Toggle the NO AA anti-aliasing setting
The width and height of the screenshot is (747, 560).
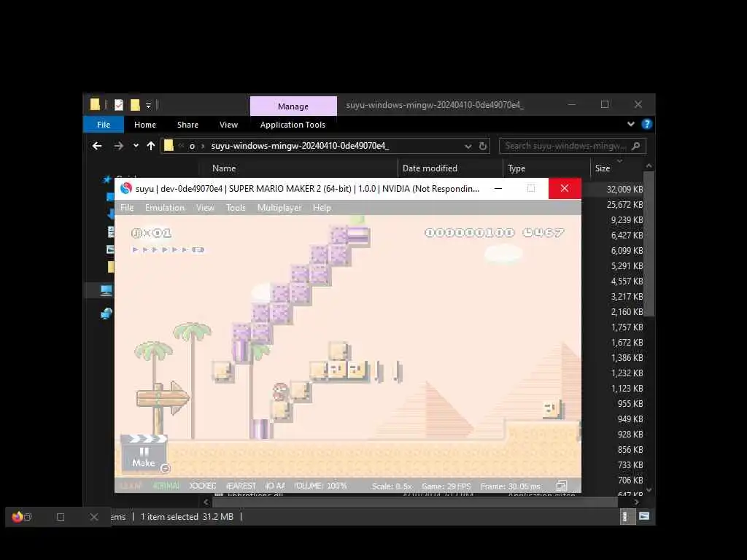[275, 486]
